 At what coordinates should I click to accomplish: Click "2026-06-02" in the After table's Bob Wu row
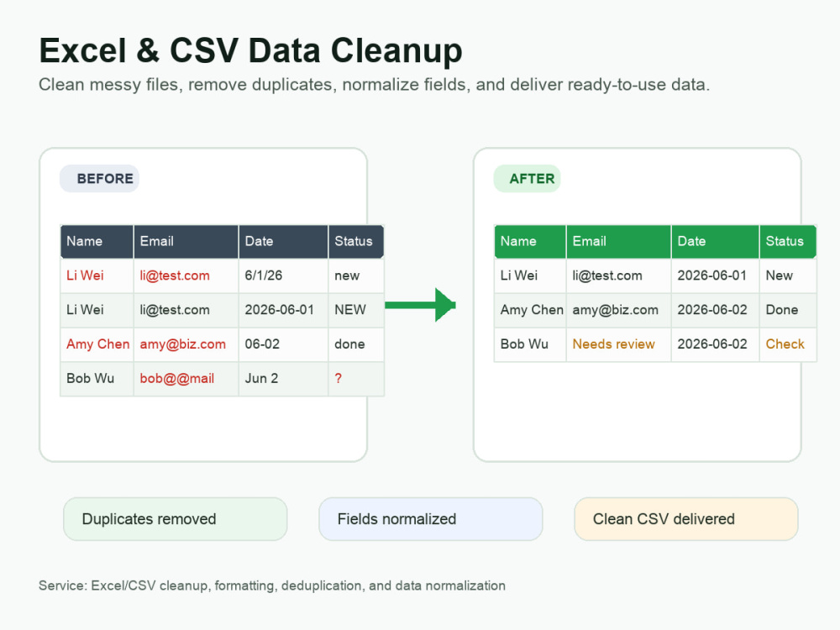tap(715, 344)
